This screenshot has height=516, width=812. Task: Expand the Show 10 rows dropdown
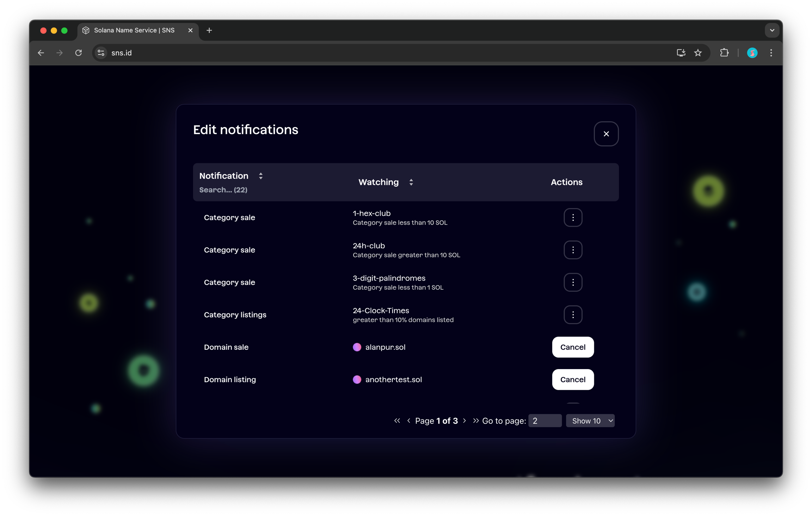click(590, 421)
